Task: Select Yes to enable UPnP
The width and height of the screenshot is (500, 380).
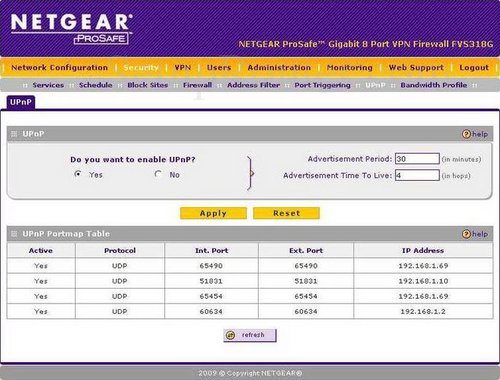Action: (78, 174)
